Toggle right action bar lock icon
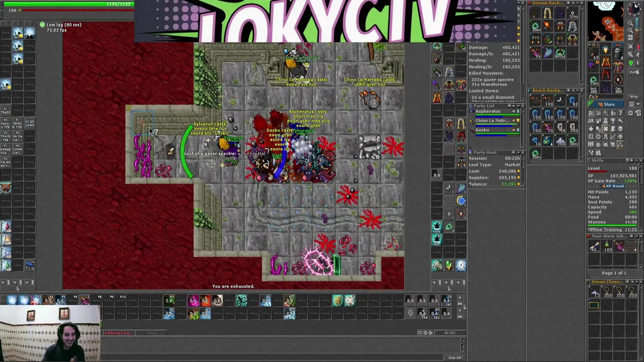The height and width of the screenshot is (362, 644). 465,307
